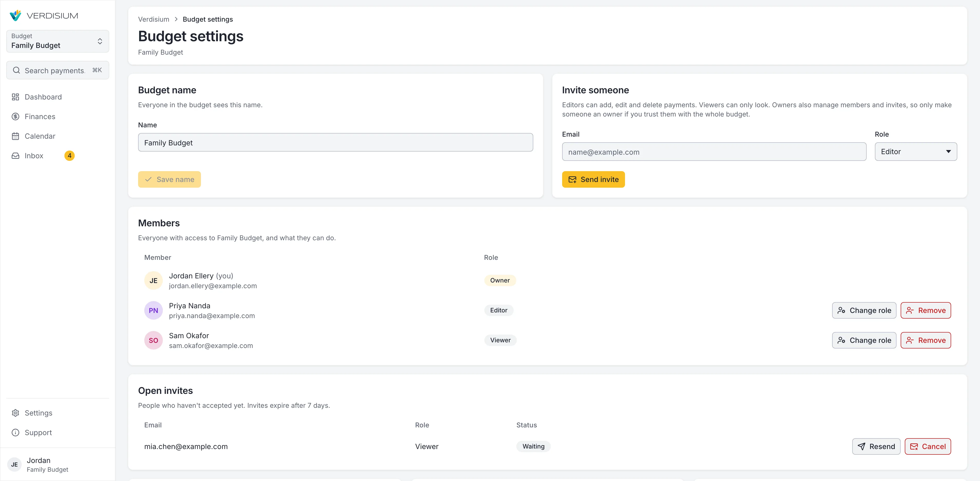980x481 pixels.
Task: Click the Settings gear icon
Action: pos(15,413)
